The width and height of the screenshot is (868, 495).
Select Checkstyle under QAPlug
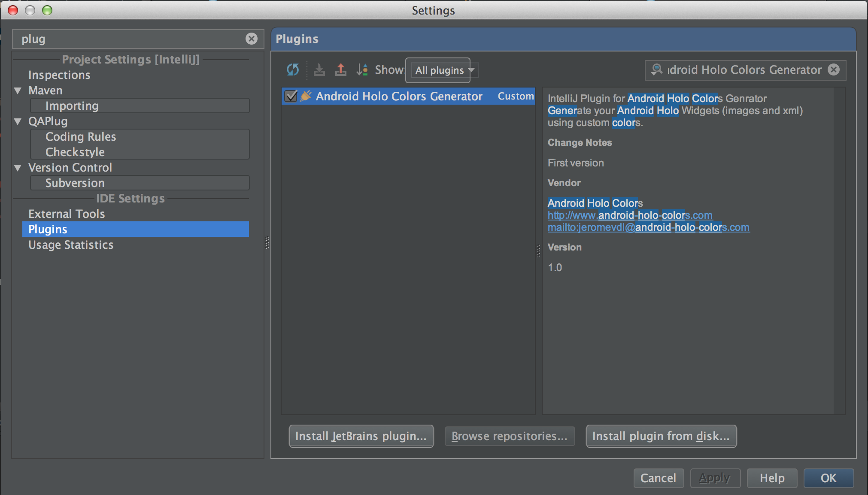click(x=75, y=152)
